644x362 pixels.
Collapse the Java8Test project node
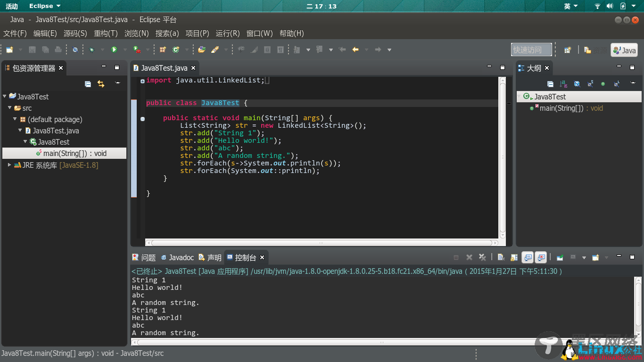[x=5, y=96]
